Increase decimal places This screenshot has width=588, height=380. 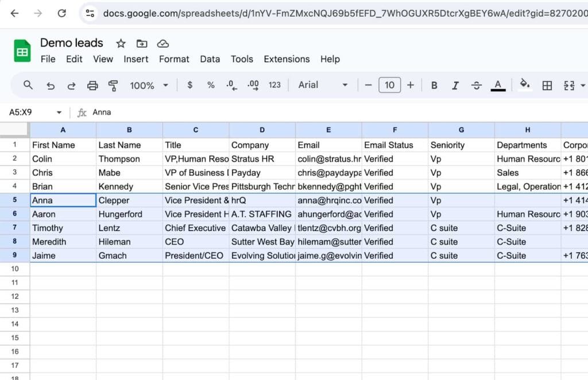click(253, 85)
